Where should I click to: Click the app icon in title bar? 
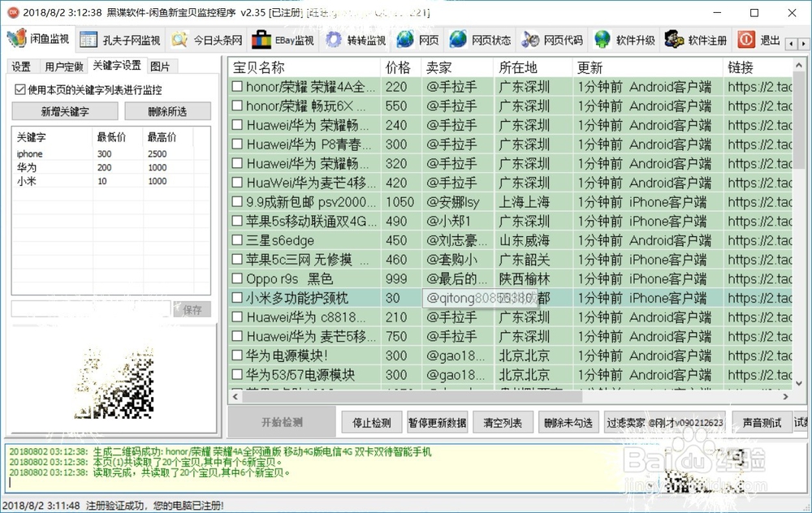14,12
